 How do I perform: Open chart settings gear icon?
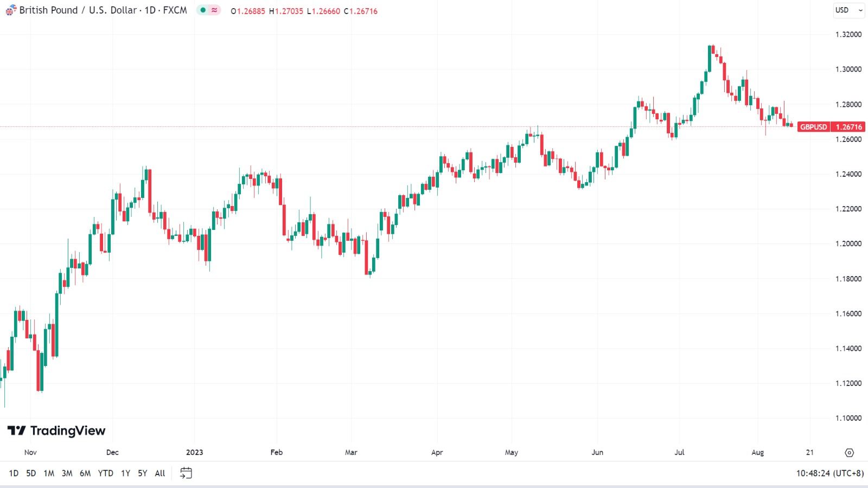pos(850,453)
